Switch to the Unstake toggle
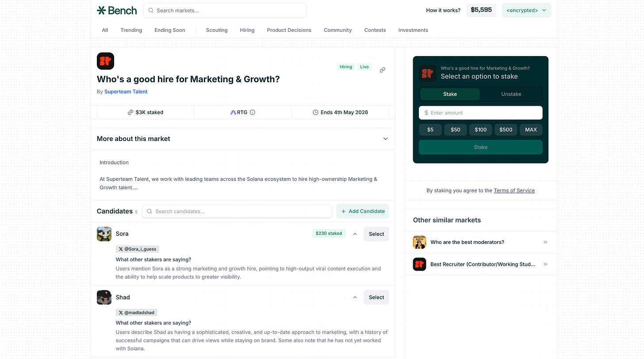 [x=511, y=94]
